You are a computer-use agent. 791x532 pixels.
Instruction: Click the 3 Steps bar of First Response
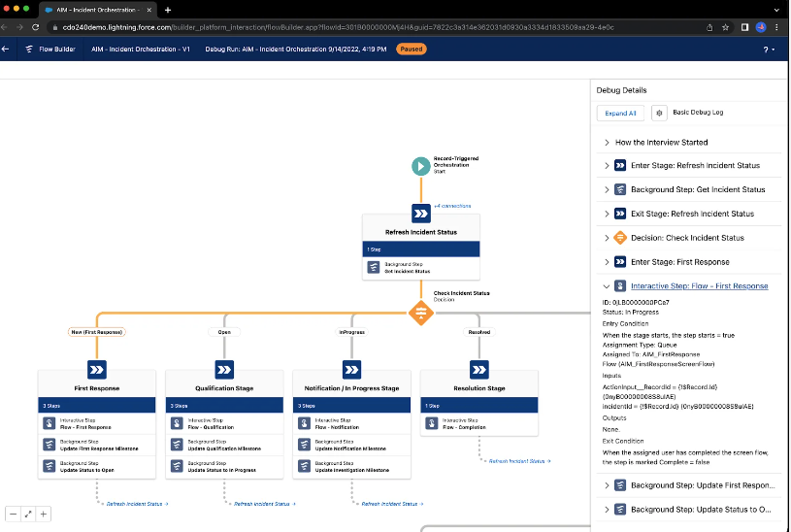97,405
